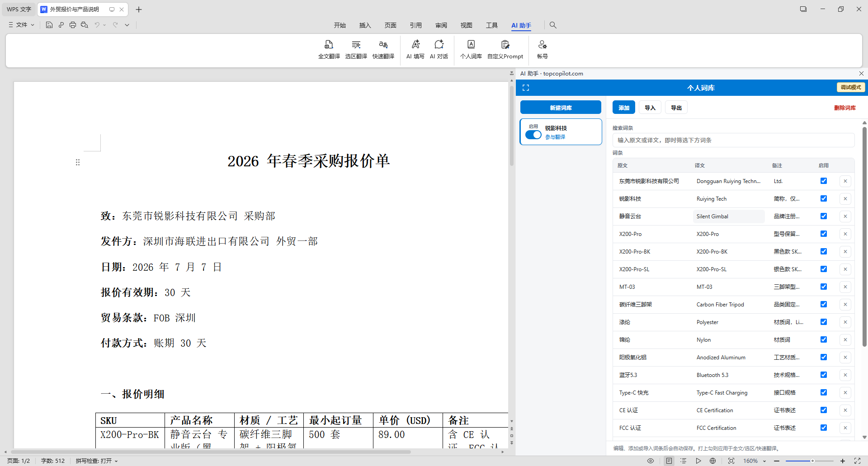Screen dimensions: 868x466
Task: Click the 新建词库 button
Action: point(561,108)
